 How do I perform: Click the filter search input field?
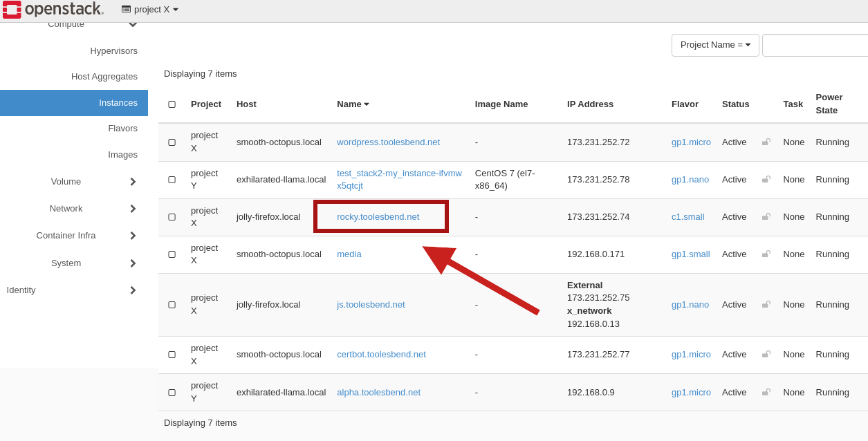point(815,46)
